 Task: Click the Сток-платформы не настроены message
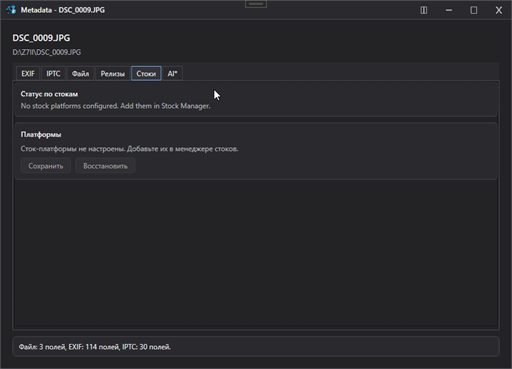pyautogui.click(x=129, y=149)
